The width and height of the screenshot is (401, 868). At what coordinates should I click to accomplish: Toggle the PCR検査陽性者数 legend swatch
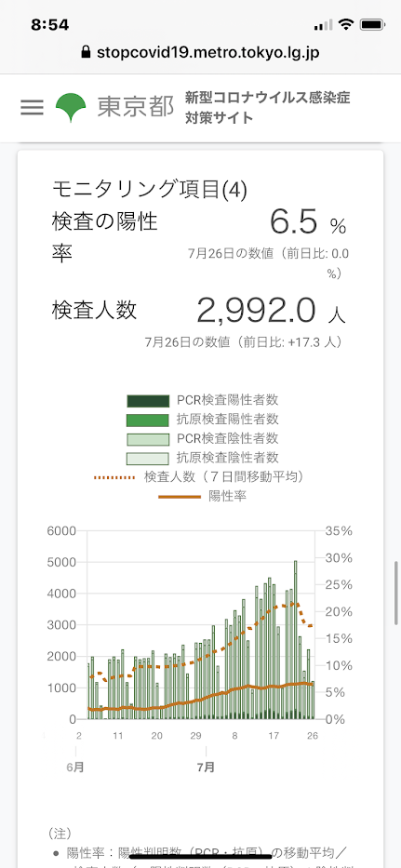click(x=148, y=400)
